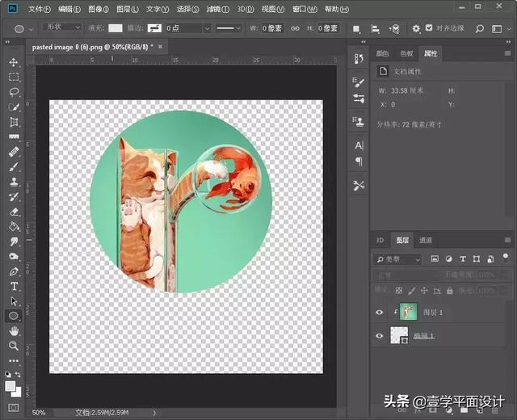Select the Ruler measurement tool
Image resolution: width=517 pixels, height=420 pixels.
pyautogui.click(x=14, y=136)
